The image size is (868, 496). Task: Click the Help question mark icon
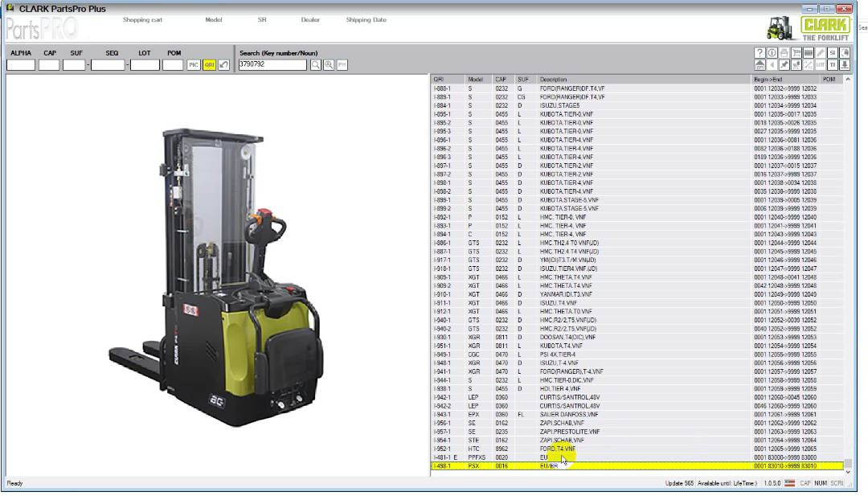point(759,52)
